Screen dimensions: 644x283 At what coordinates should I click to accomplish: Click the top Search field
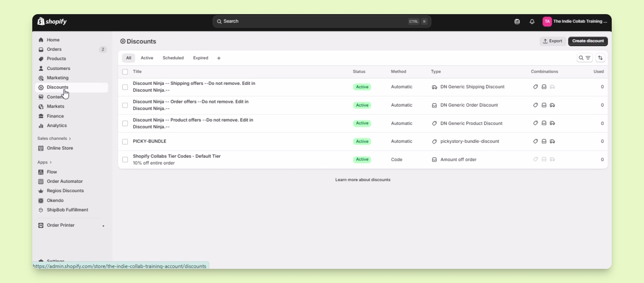[322, 22]
